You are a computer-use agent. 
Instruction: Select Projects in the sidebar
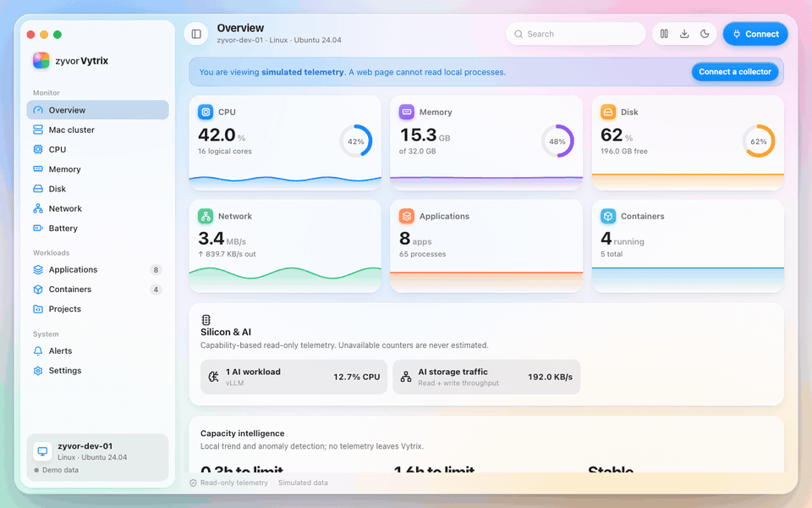click(97, 309)
